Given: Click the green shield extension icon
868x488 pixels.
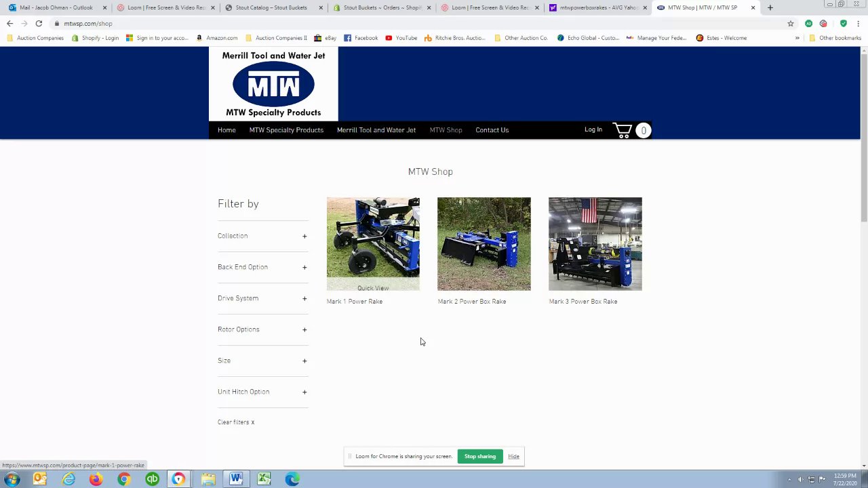Looking at the screenshot, I should 843,24.
